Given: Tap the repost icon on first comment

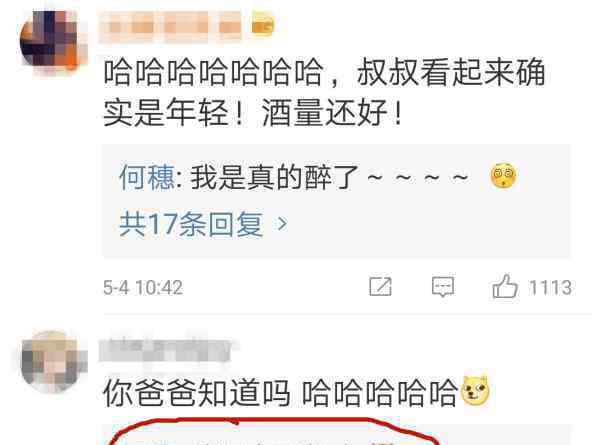Looking at the screenshot, I should pyautogui.click(x=380, y=287).
